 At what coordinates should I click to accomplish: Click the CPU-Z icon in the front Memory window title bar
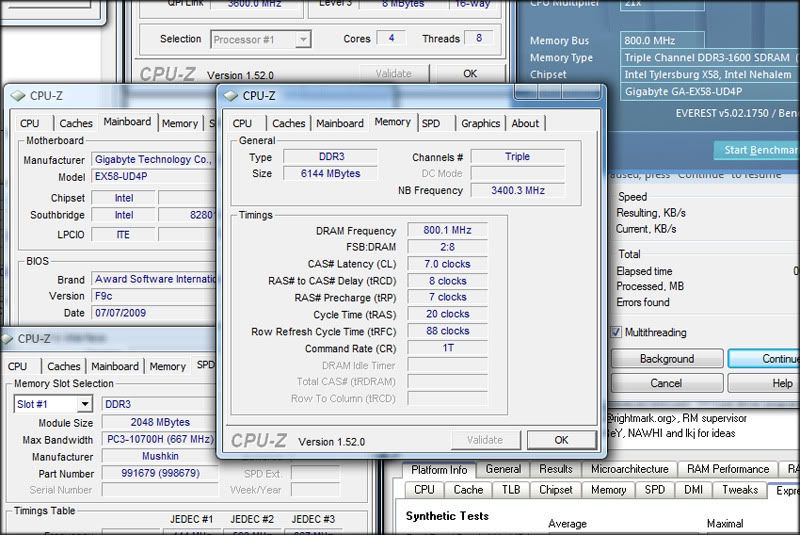tap(231, 96)
